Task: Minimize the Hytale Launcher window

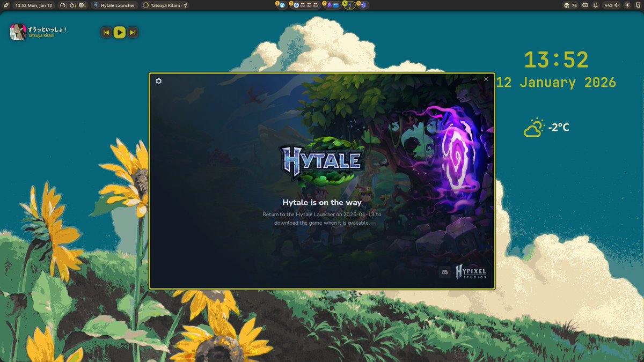Action: [474, 79]
